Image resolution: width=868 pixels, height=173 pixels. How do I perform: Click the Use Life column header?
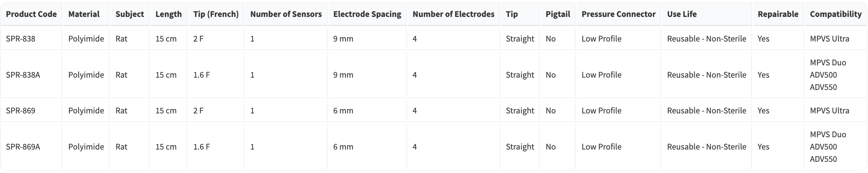tap(682, 14)
